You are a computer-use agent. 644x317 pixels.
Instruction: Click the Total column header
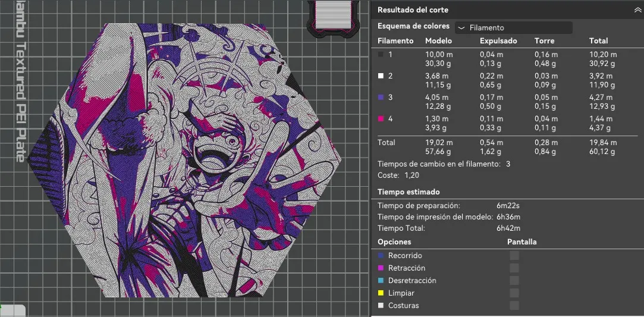click(598, 40)
